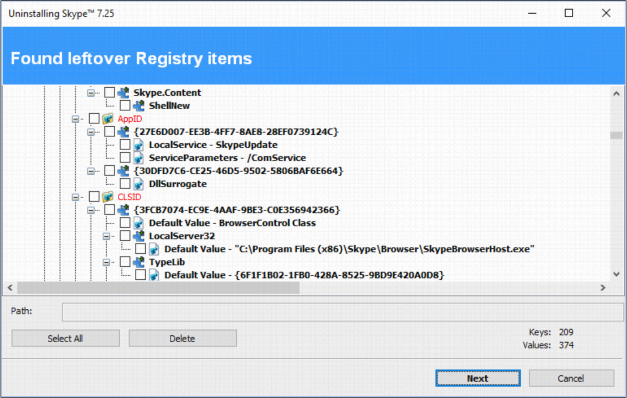Click the Cancel button
Screen dimensions: 627x398
point(571,378)
